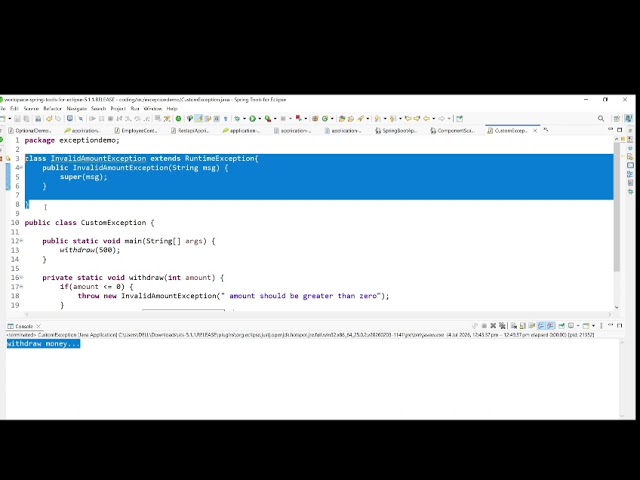
Task: Open the Next Annotation dropdown arrow
Action: coord(385,119)
